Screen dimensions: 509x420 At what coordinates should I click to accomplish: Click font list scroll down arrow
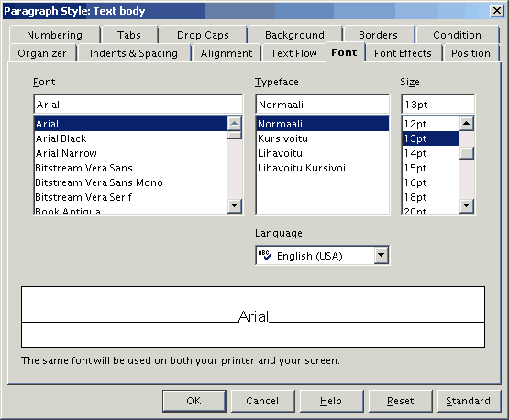(235, 205)
